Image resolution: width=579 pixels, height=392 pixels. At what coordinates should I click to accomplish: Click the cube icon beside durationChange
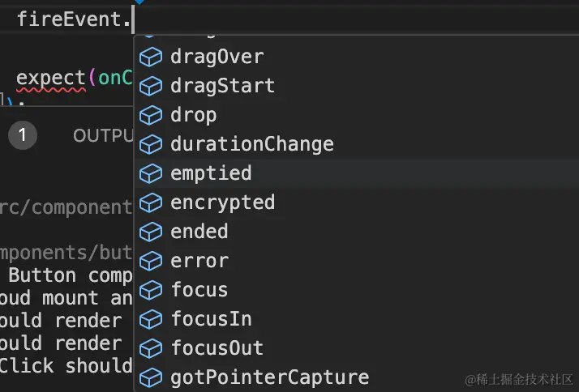pyautogui.click(x=151, y=144)
